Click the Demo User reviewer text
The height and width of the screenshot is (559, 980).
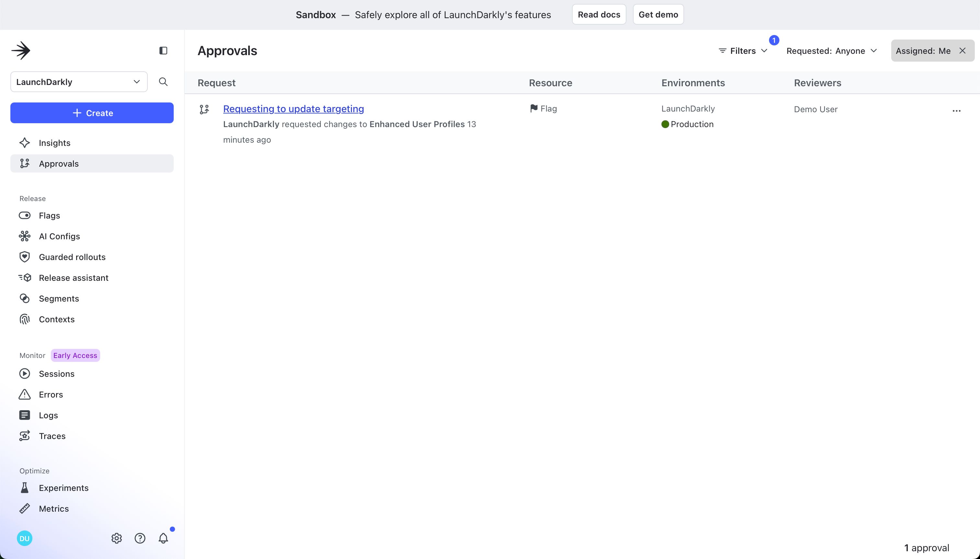tap(815, 109)
